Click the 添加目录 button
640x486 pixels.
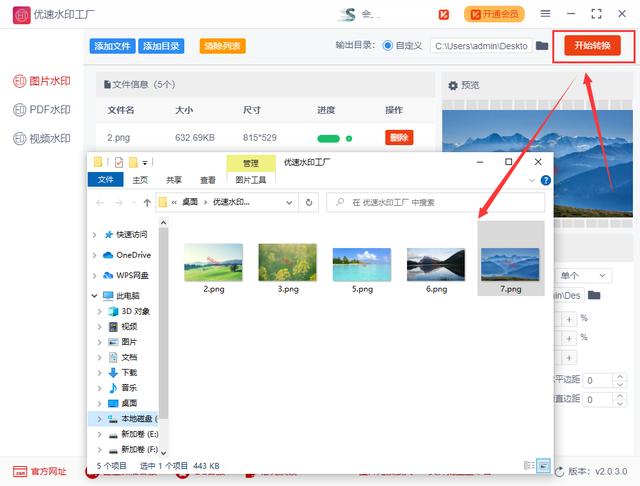pos(161,46)
